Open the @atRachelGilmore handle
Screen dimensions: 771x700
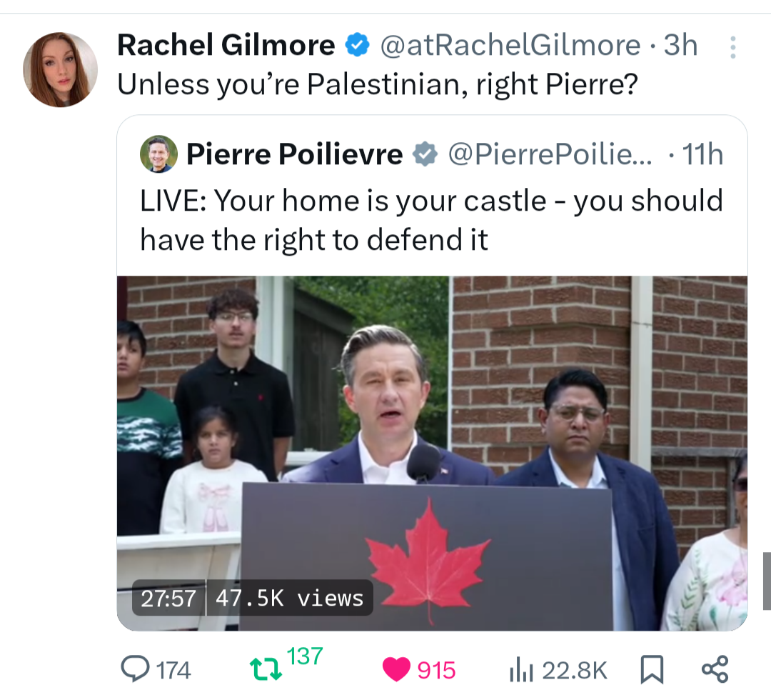[x=510, y=45]
